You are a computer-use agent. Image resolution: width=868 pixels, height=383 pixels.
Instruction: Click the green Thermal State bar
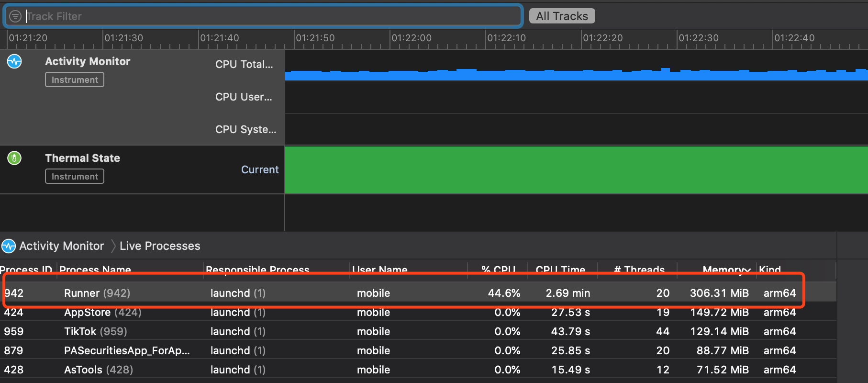tap(576, 170)
